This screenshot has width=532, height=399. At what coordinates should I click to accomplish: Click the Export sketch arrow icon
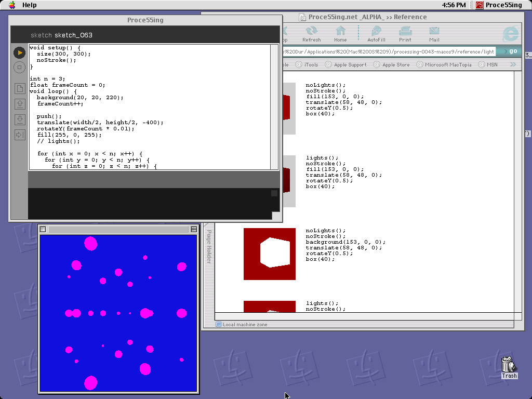pyautogui.click(x=19, y=135)
